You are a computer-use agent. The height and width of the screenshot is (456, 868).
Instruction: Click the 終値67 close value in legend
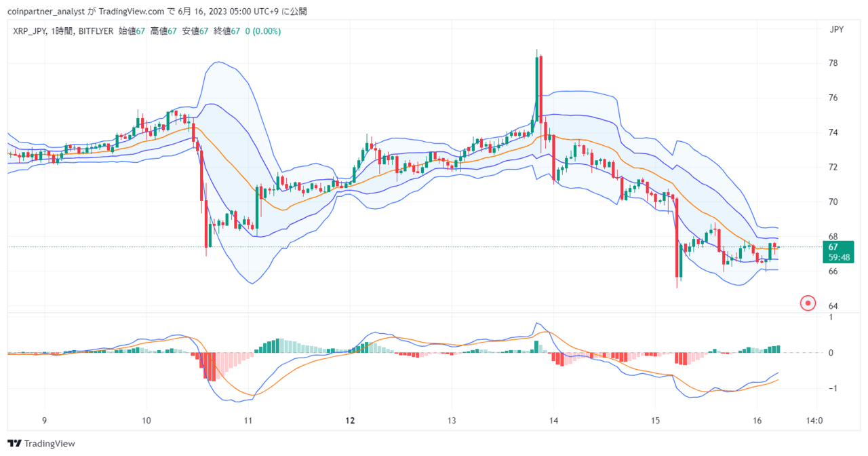point(226,31)
